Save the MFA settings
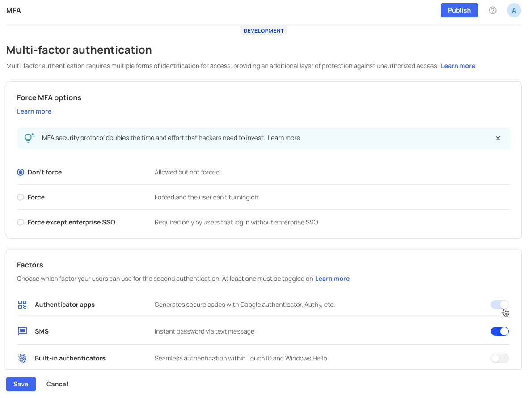The width and height of the screenshot is (532, 398). click(21, 384)
